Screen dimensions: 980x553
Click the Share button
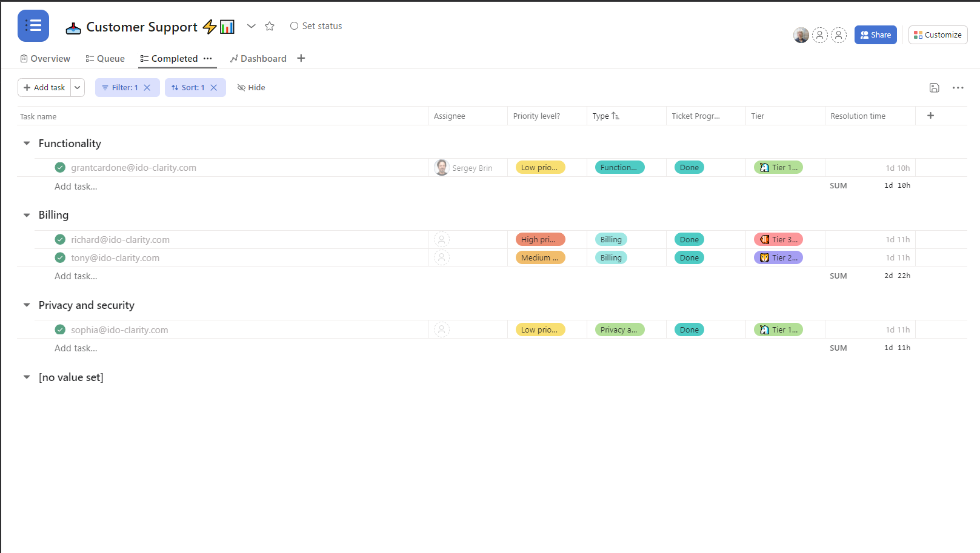(875, 35)
